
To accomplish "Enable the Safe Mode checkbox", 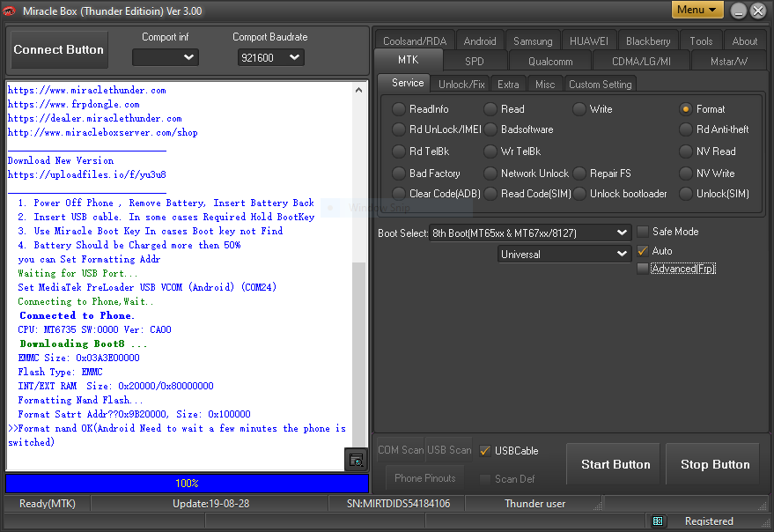I will (642, 232).
